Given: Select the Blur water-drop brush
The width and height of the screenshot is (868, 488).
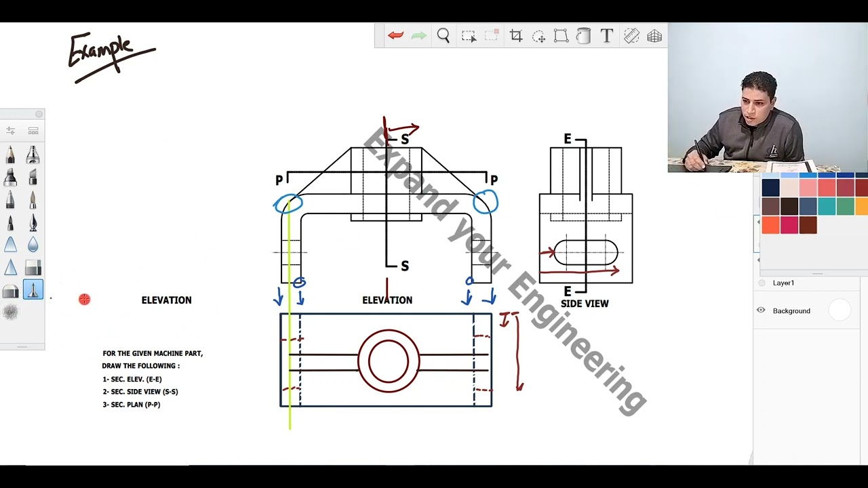Looking at the screenshot, I should (x=33, y=245).
